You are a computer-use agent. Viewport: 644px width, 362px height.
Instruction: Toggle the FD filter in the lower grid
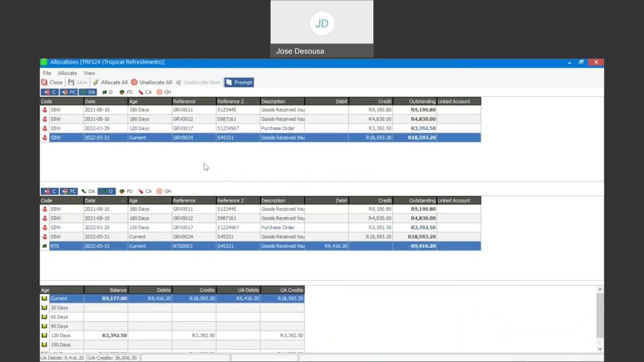[x=126, y=191]
